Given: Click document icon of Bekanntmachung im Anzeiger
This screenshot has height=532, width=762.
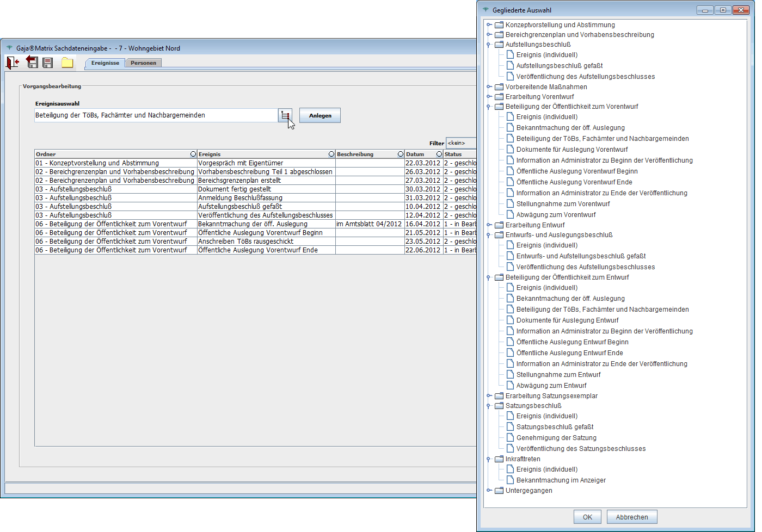Looking at the screenshot, I should click(x=510, y=480).
